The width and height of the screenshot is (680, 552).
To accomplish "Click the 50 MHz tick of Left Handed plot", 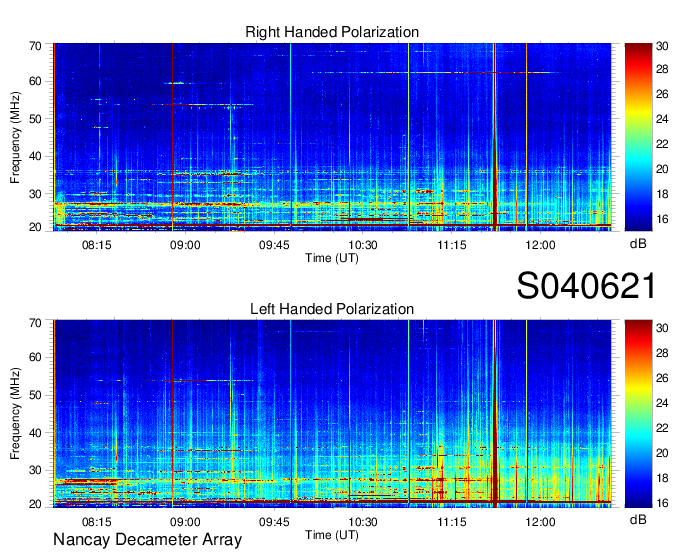I will [36, 395].
